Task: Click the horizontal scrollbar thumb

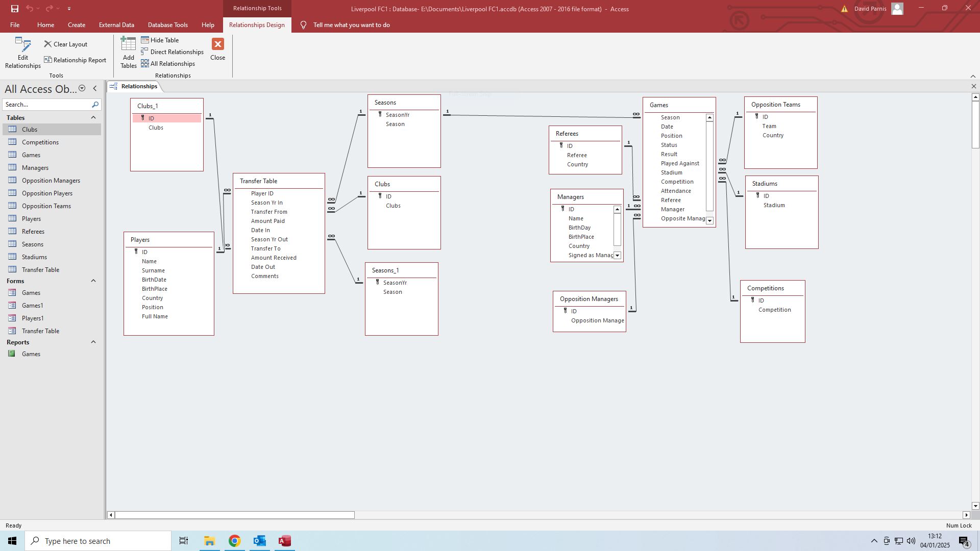Action: [x=234, y=515]
